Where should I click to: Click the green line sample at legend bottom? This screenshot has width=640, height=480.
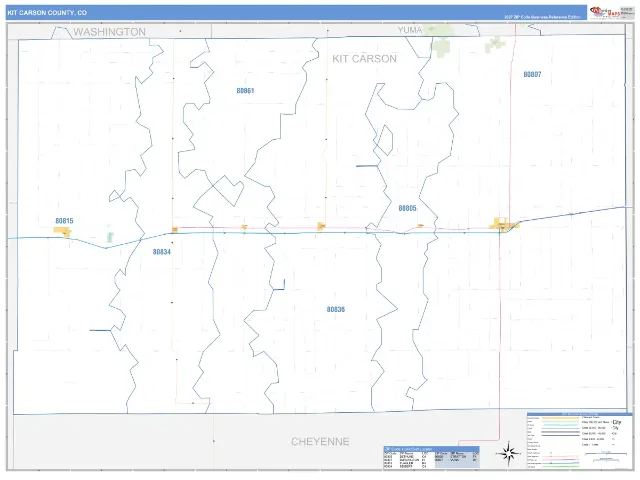[x=560, y=467]
